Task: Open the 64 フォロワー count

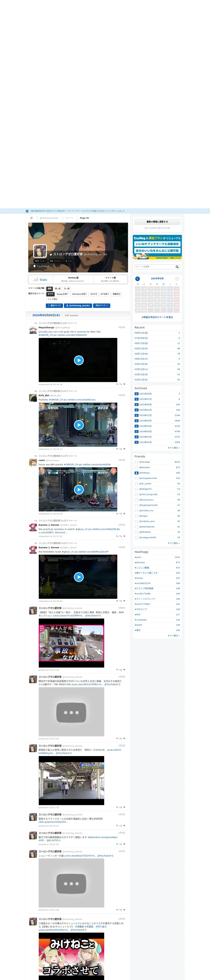Action: pyautogui.click(x=56, y=261)
